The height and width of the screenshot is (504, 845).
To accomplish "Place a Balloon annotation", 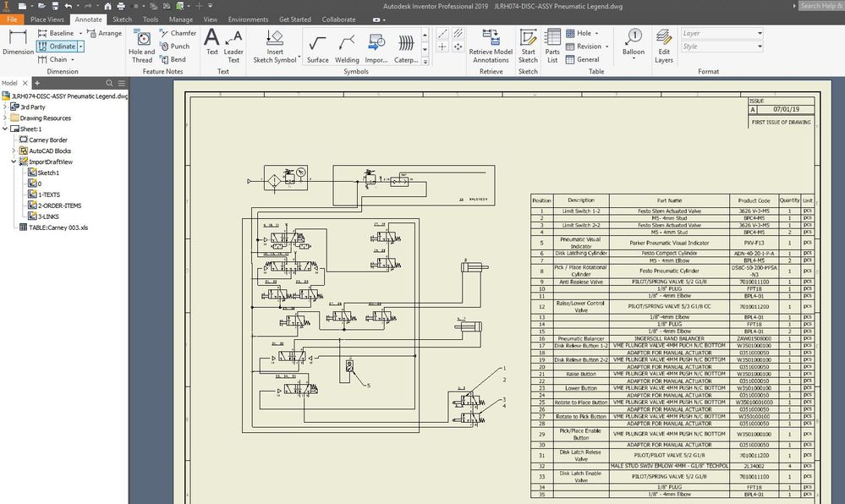I will pos(634,42).
